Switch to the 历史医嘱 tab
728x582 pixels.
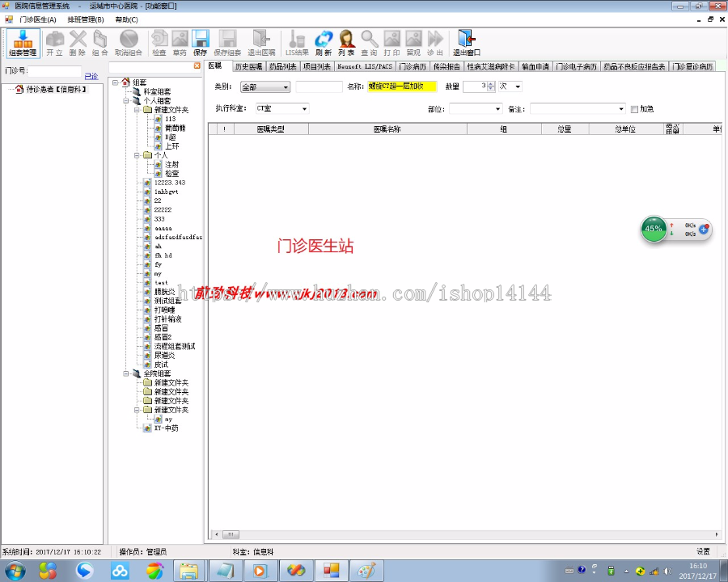click(248, 67)
